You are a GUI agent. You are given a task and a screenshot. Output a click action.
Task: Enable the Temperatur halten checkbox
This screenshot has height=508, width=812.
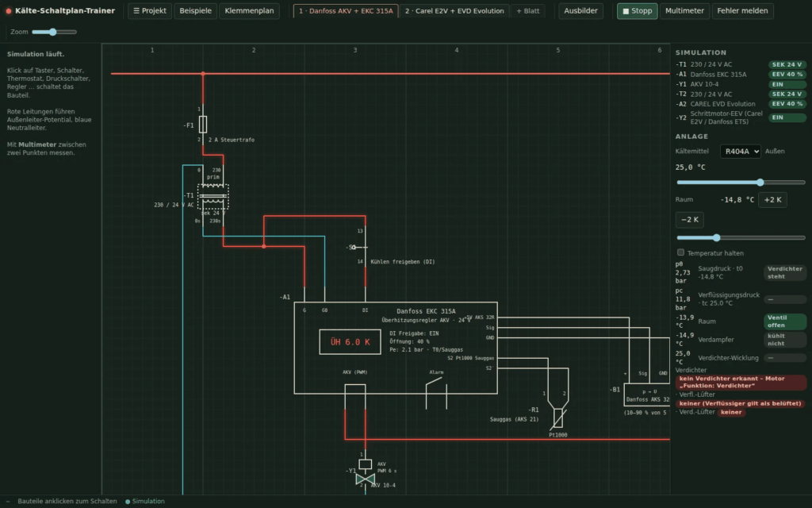pos(680,252)
